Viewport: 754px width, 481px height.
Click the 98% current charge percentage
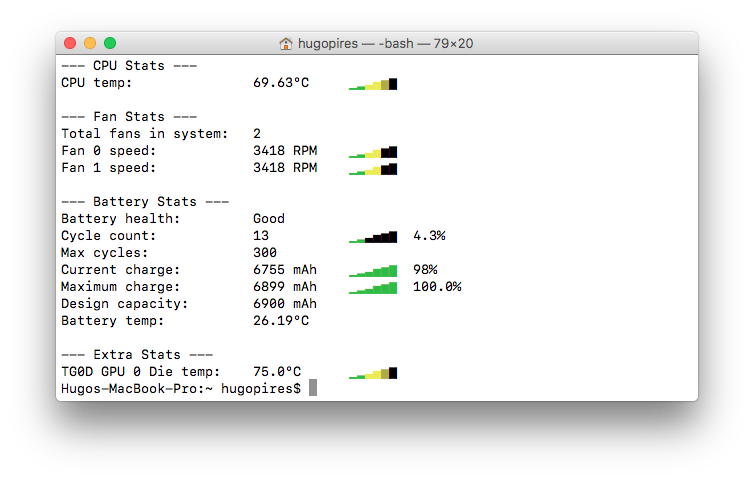[x=425, y=270]
